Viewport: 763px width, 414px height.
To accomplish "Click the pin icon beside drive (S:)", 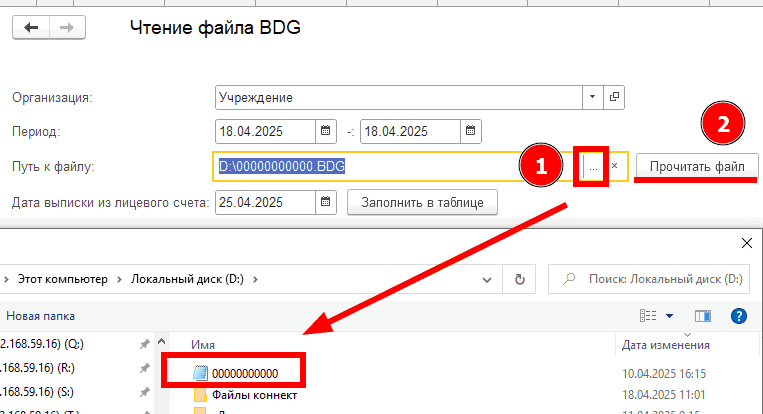I will coord(145,392).
